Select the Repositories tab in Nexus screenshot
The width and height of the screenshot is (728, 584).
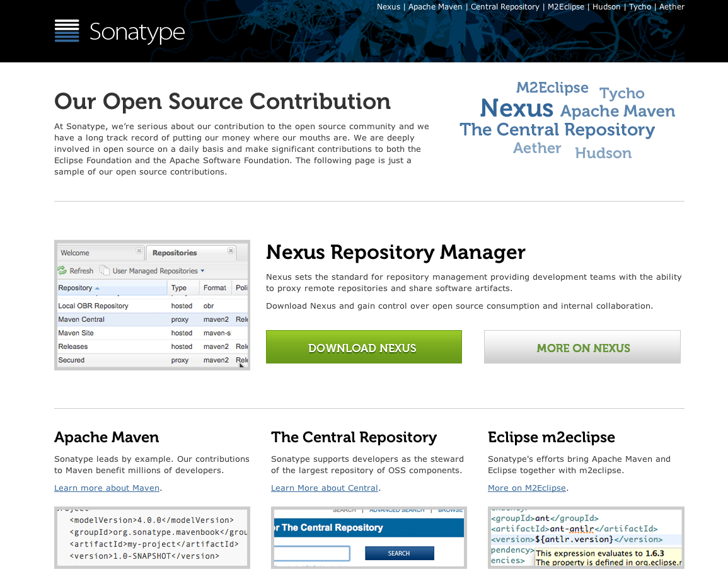(x=191, y=253)
